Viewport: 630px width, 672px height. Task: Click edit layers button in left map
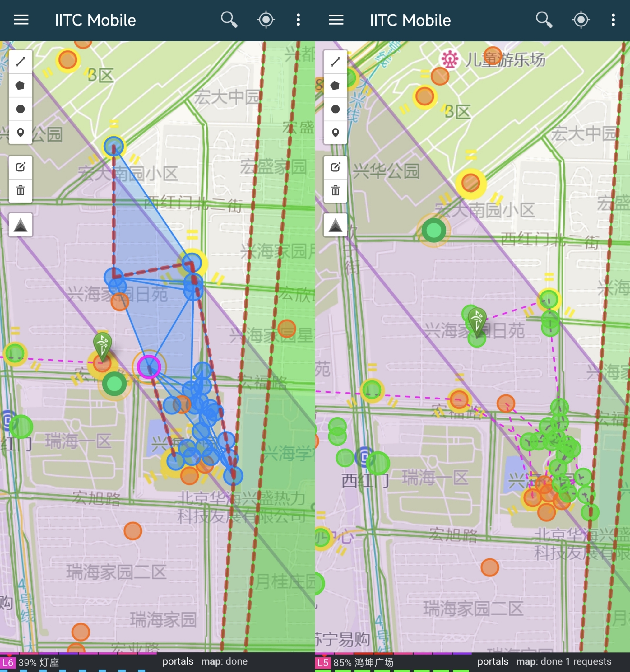21,167
